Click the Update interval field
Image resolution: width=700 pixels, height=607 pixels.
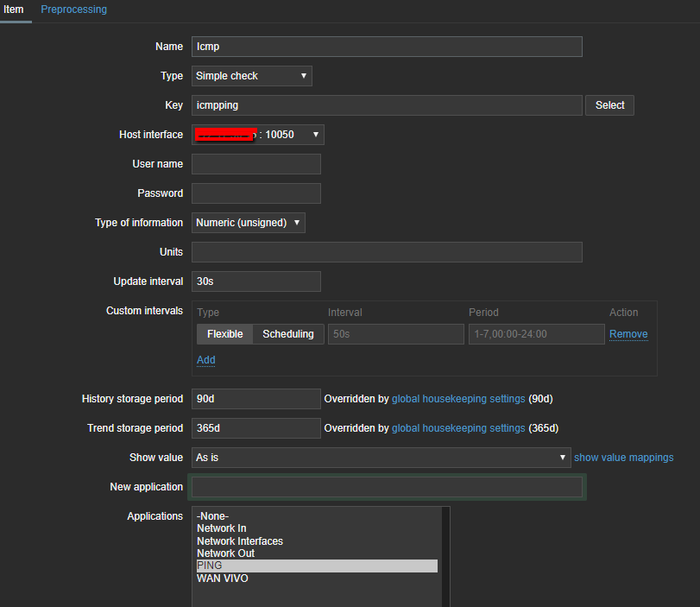pyautogui.click(x=255, y=281)
